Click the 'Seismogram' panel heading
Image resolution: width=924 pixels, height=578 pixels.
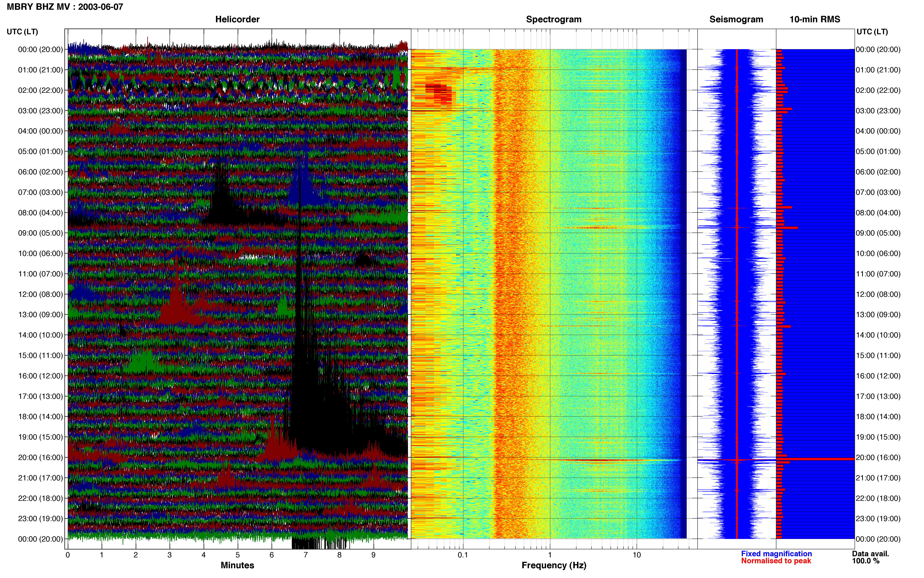tap(736, 20)
